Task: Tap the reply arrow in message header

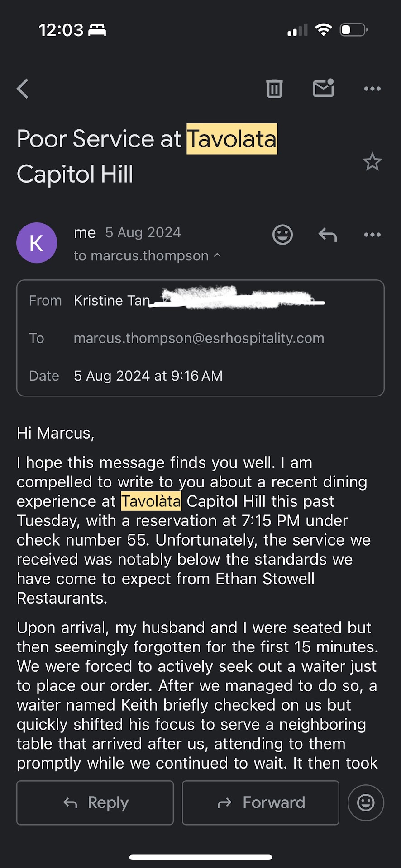Action: click(x=328, y=235)
